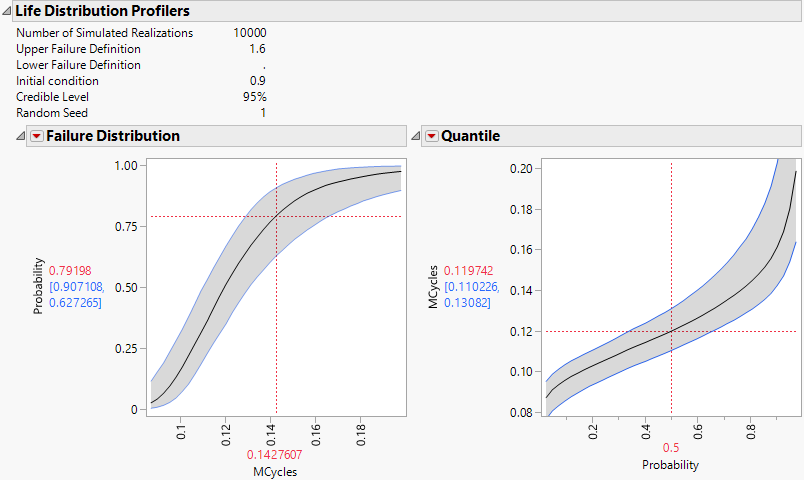Collapse the Failure Distribution section triangle
The image size is (804, 480).
(x=22, y=136)
